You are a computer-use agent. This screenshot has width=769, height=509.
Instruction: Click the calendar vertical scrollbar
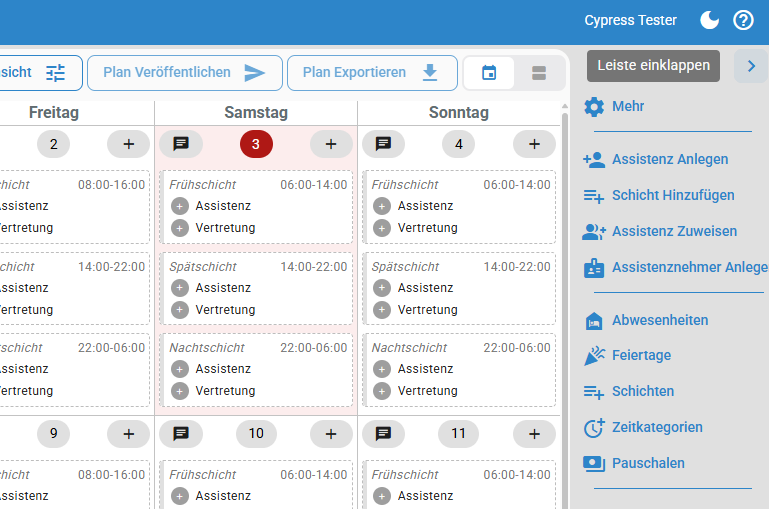(x=564, y=309)
